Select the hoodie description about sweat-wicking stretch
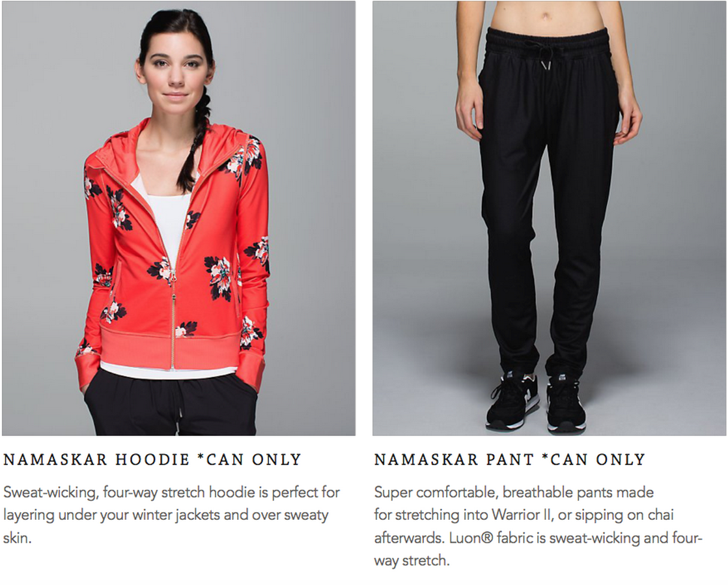728x585 pixels. [172, 515]
